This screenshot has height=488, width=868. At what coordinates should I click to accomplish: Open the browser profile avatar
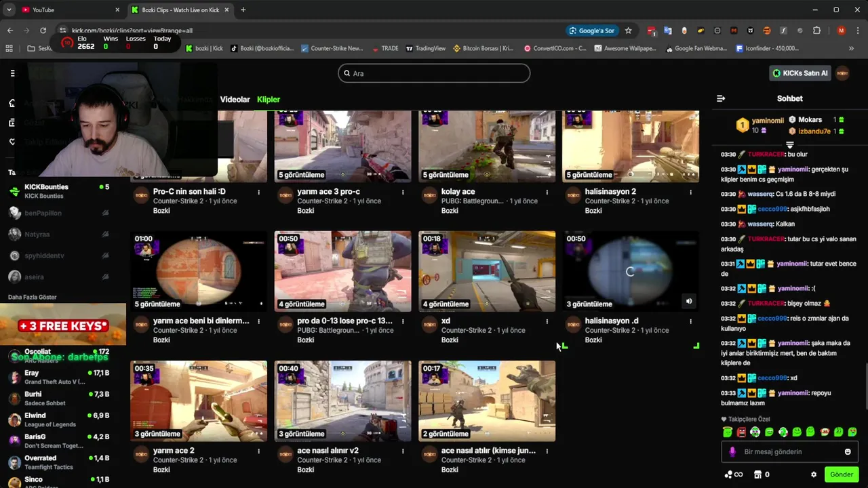pyautogui.click(x=842, y=30)
